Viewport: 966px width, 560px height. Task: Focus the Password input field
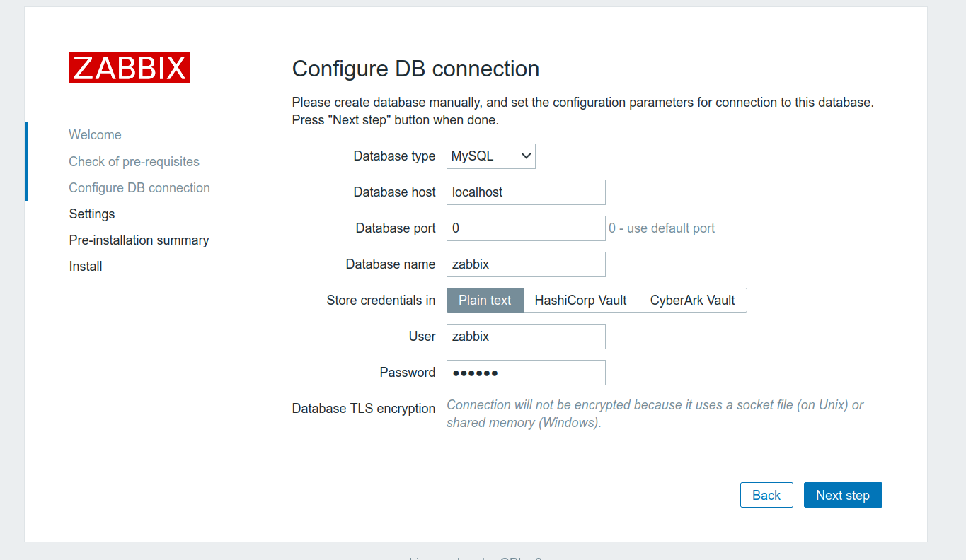tap(526, 373)
